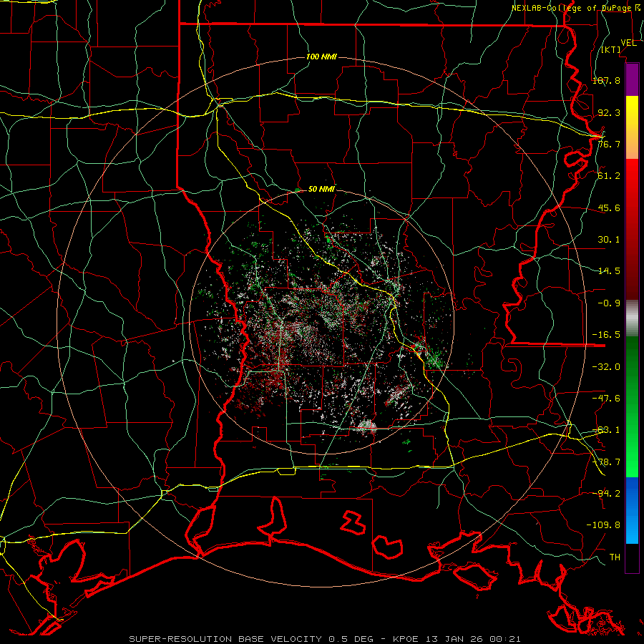Click the -16.5 legend value

point(606,335)
